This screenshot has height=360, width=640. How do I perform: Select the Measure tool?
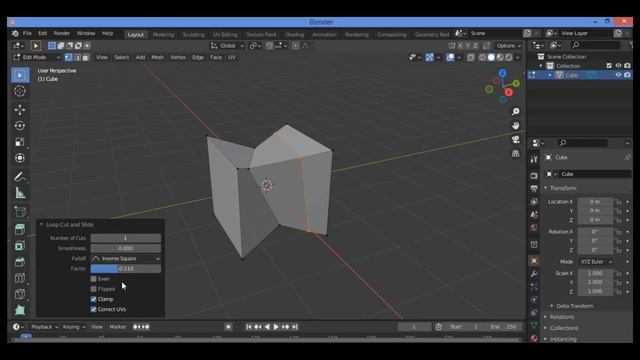click(20, 193)
